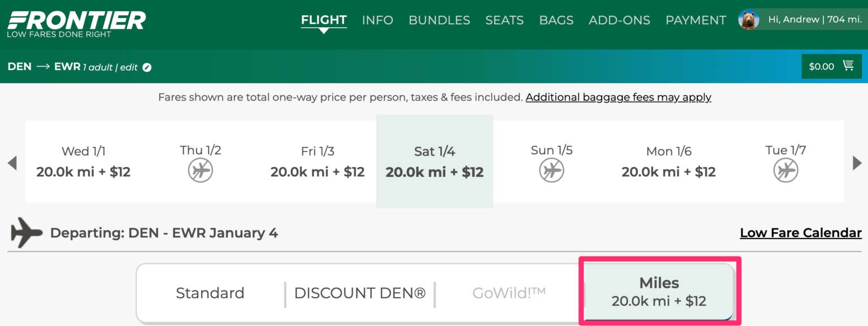Show earlier dates with left arrow
The height and width of the screenshot is (326, 868).
pyautogui.click(x=12, y=163)
